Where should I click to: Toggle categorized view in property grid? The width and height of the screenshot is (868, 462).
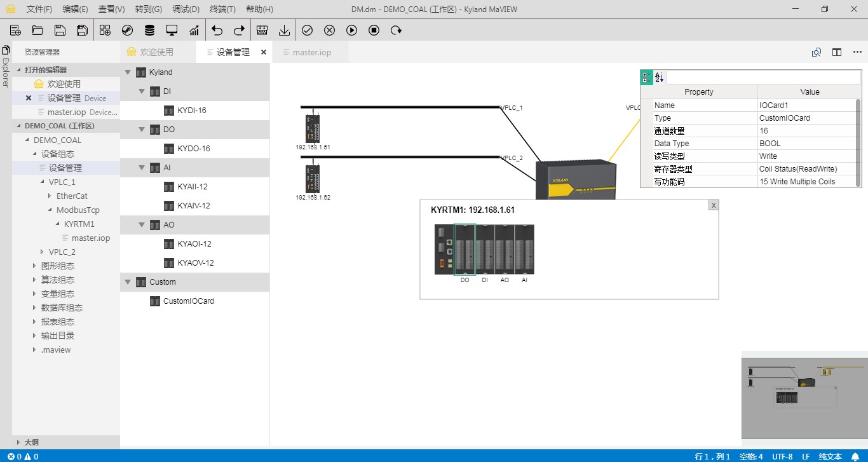point(647,77)
